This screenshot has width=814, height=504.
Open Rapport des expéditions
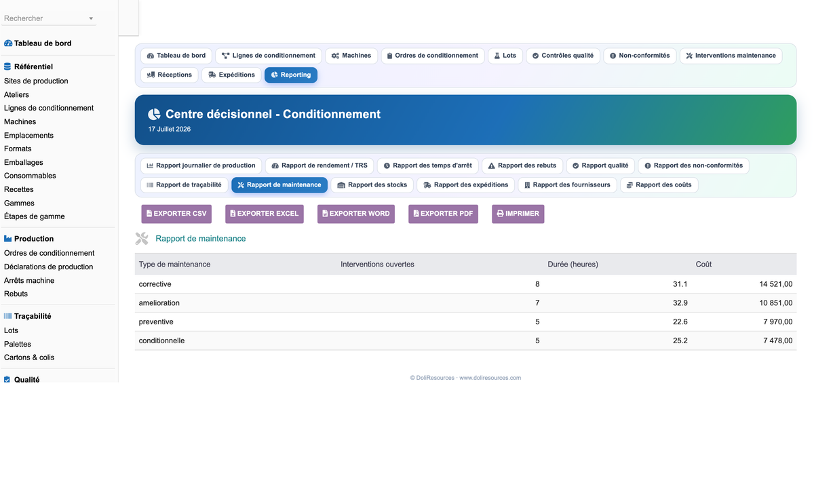click(465, 185)
